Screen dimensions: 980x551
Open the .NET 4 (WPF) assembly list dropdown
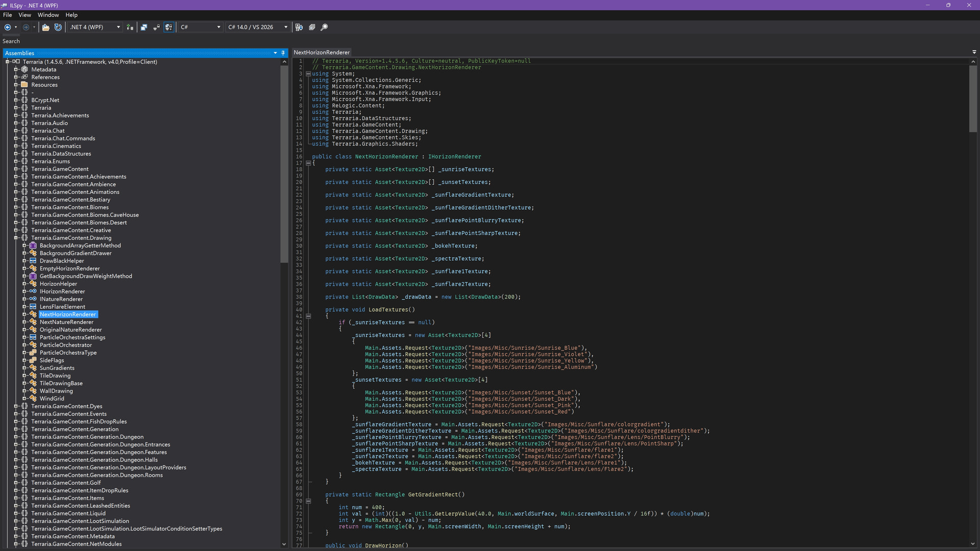pyautogui.click(x=118, y=27)
